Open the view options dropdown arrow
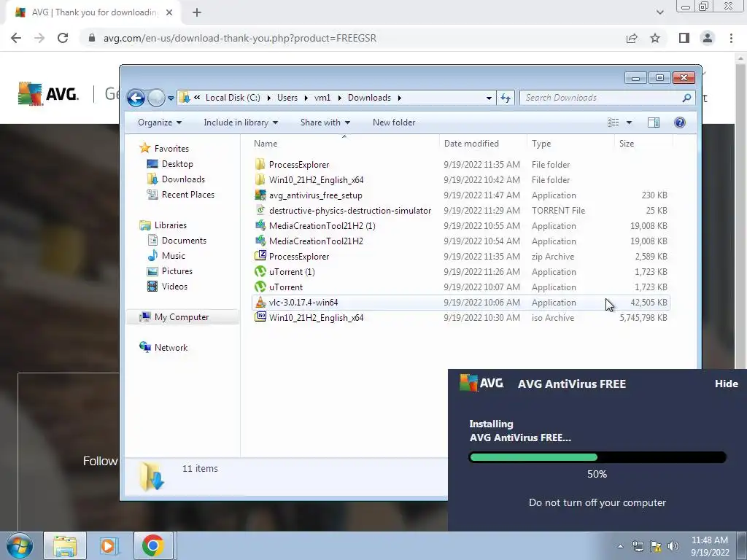 click(629, 122)
